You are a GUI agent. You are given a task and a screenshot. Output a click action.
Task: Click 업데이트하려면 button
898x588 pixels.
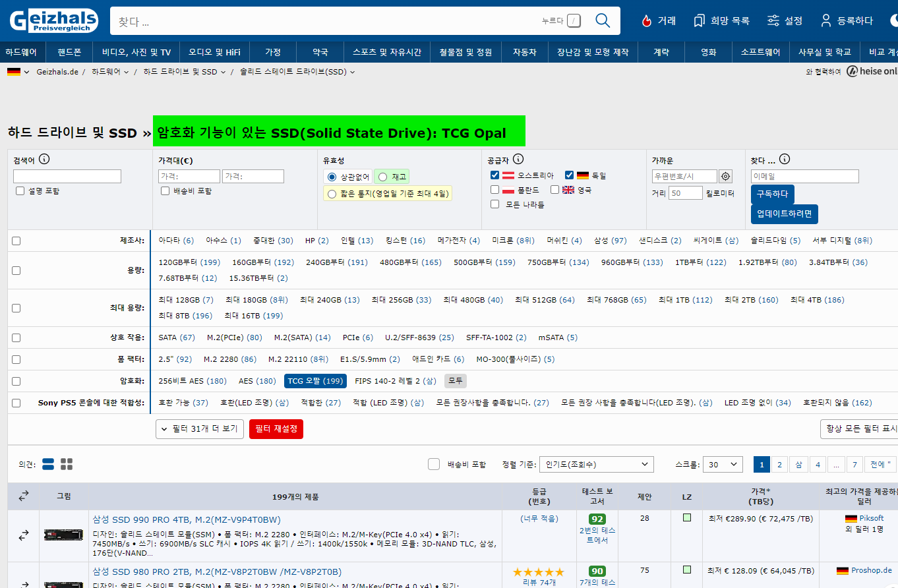pyautogui.click(x=785, y=214)
